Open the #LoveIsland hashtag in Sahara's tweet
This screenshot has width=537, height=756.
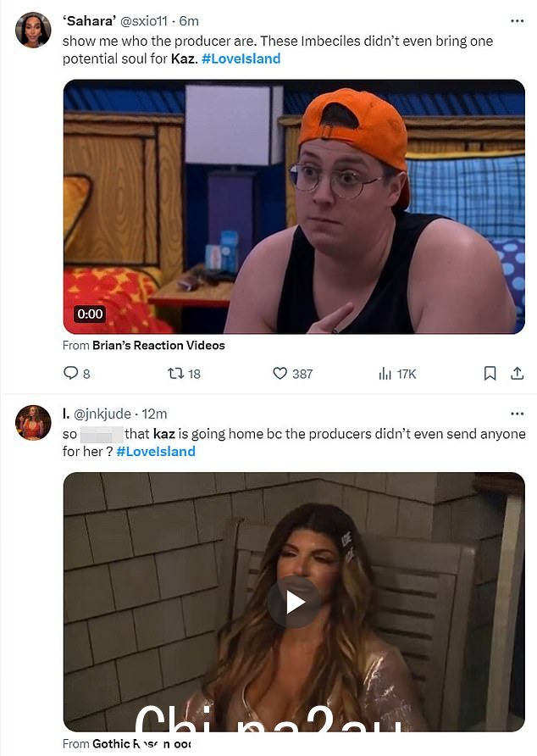coord(241,58)
